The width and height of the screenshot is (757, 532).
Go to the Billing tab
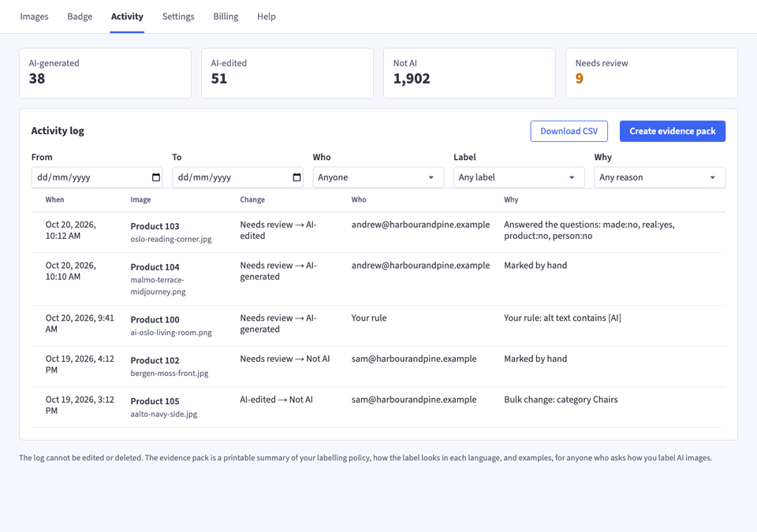coord(226,17)
